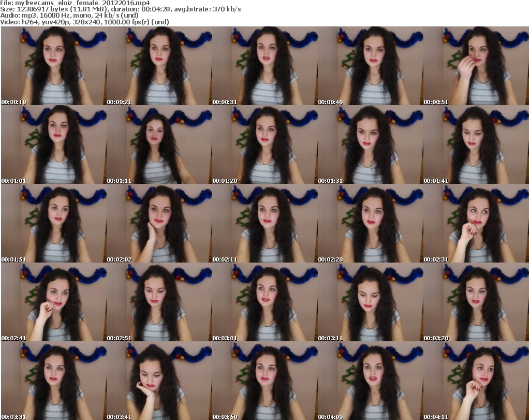The image size is (530, 420).
Task: Click the frame stamped 00:04:11
Action: click(x=476, y=381)
